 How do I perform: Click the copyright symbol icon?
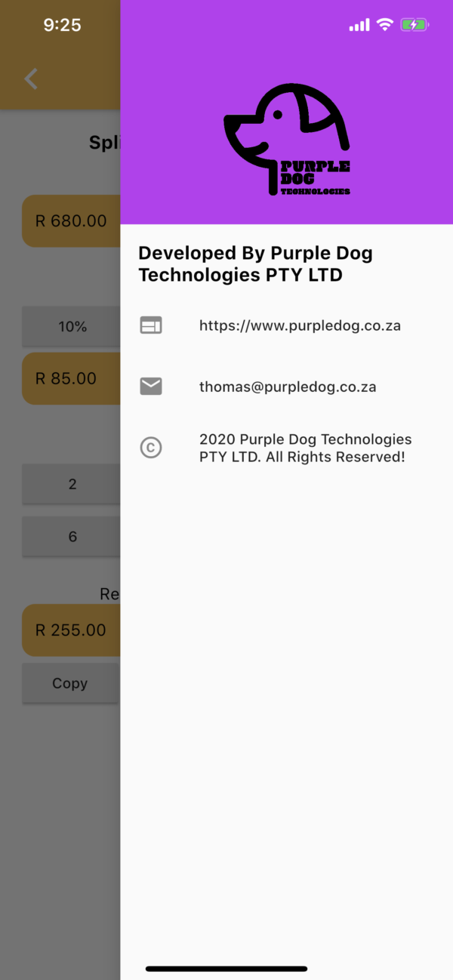coord(151,448)
